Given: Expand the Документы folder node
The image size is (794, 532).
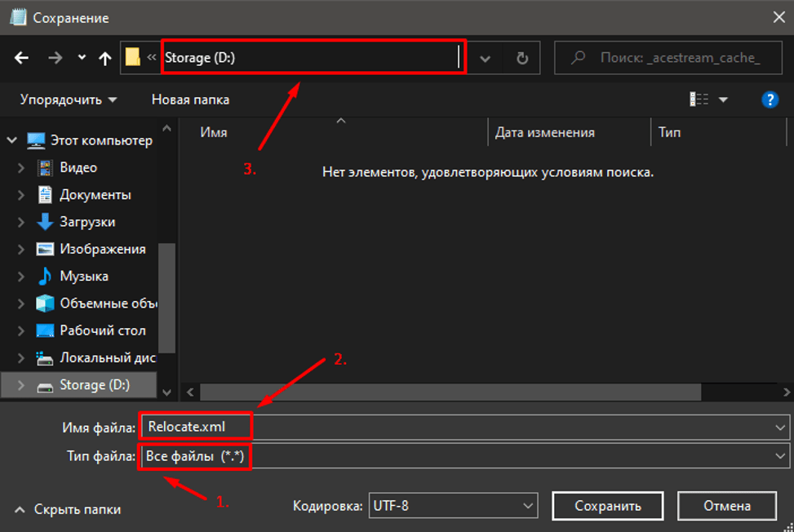Looking at the screenshot, I should tap(22, 195).
